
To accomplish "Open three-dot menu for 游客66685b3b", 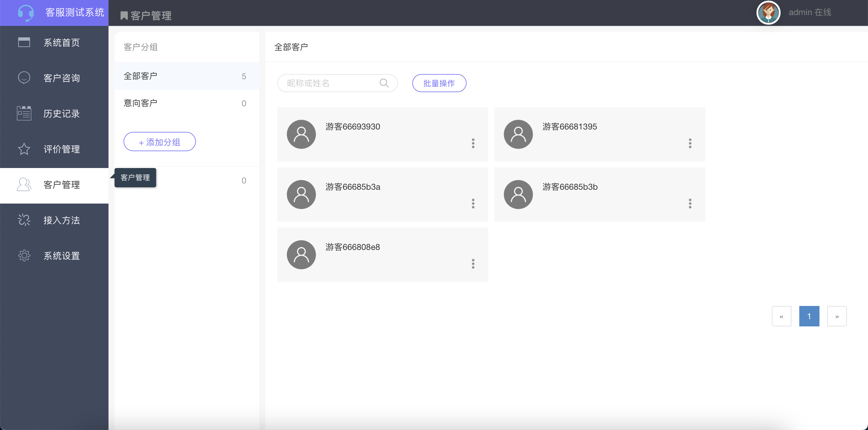I will click(x=690, y=203).
